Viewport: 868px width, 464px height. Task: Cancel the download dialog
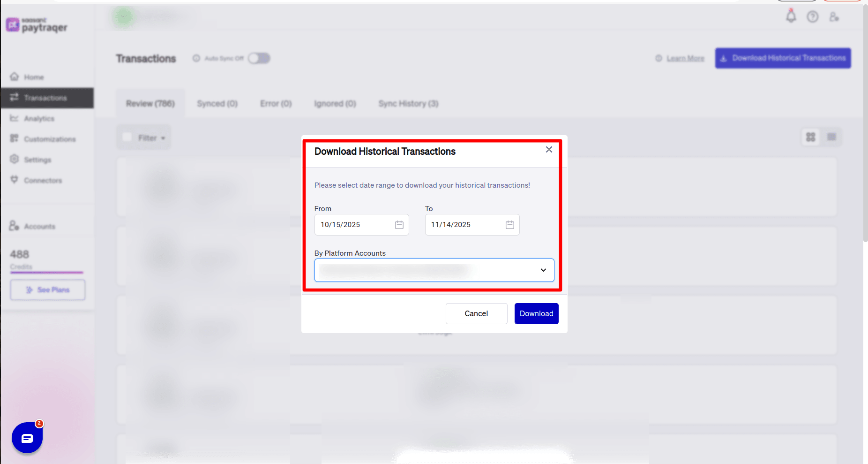pyautogui.click(x=476, y=313)
